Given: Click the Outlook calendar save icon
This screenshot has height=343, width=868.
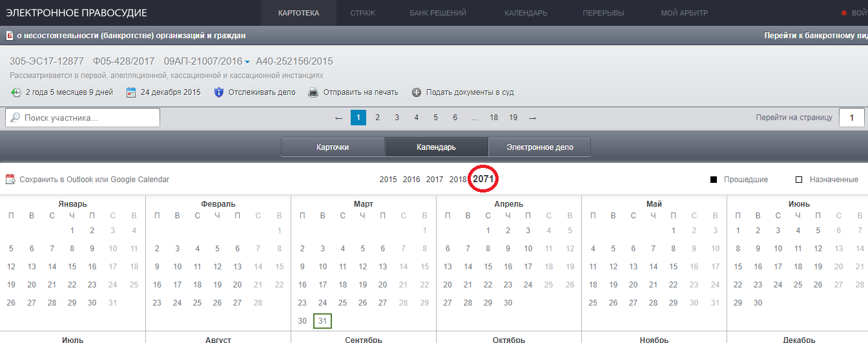Looking at the screenshot, I should tap(10, 180).
